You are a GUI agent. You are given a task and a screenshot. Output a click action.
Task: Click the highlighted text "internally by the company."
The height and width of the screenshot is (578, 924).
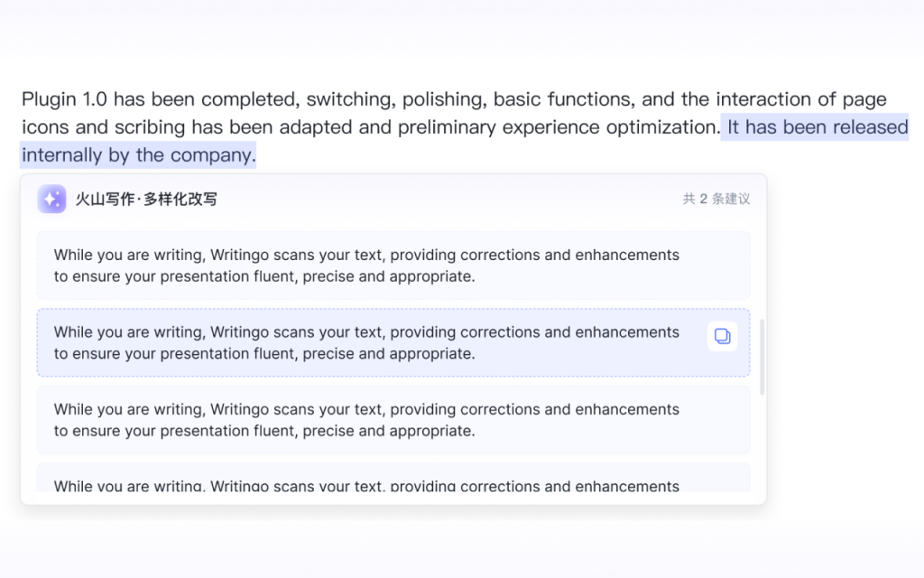click(x=138, y=155)
